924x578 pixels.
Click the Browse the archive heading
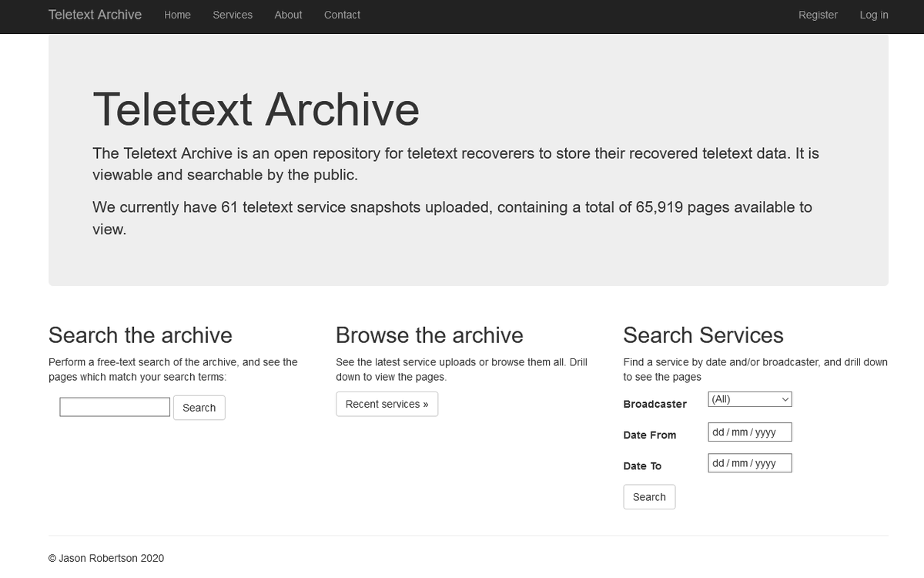coord(430,335)
